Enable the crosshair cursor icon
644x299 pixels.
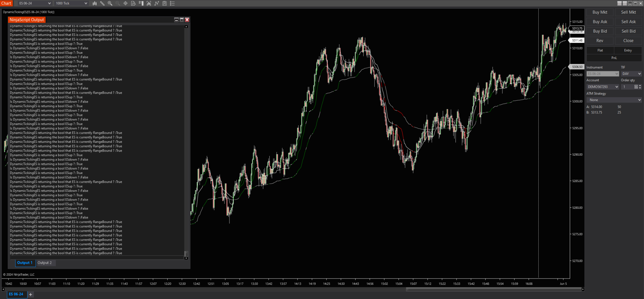125,3
